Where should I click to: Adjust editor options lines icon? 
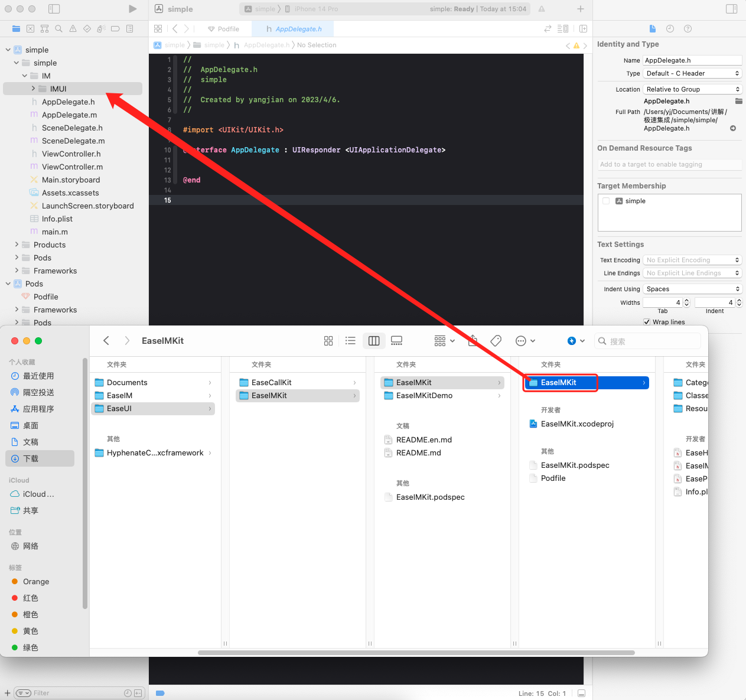563,28
